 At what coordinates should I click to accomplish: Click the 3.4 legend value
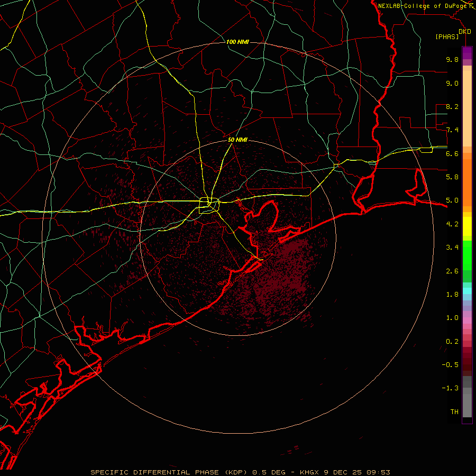pyautogui.click(x=452, y=248)
